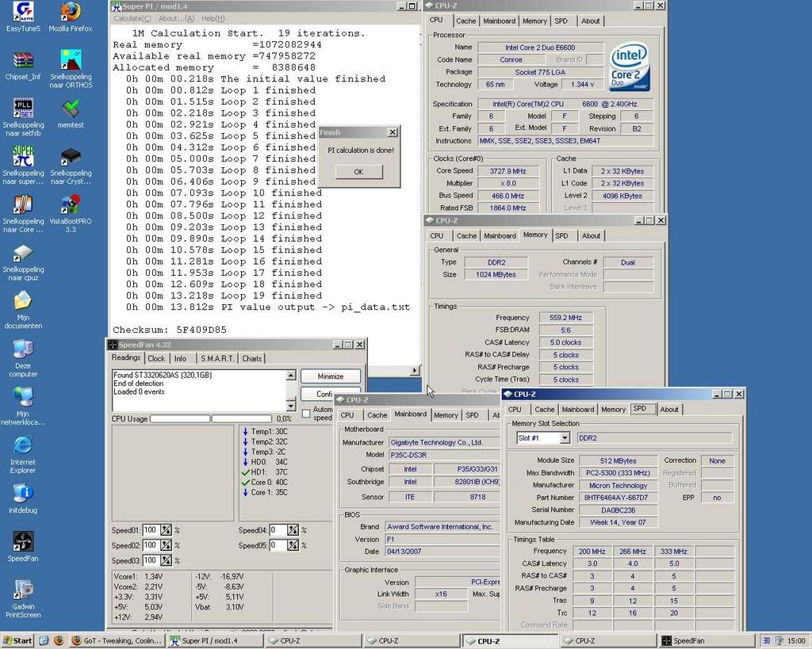Select the SpeedFan desktop icon
This screenshot has width=812, height=649.
pyautogui.click(x=23, y=547)
